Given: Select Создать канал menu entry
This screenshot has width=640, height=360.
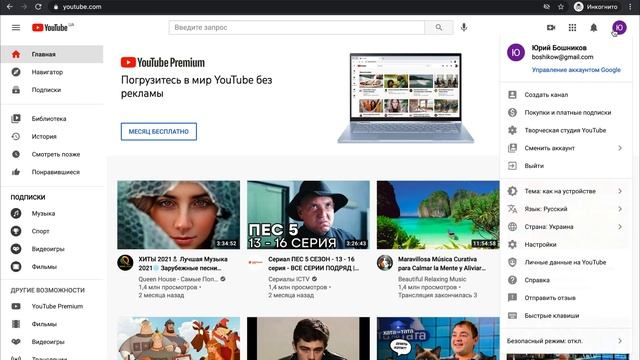Looking at the screenshot, I should coord(566,95).
